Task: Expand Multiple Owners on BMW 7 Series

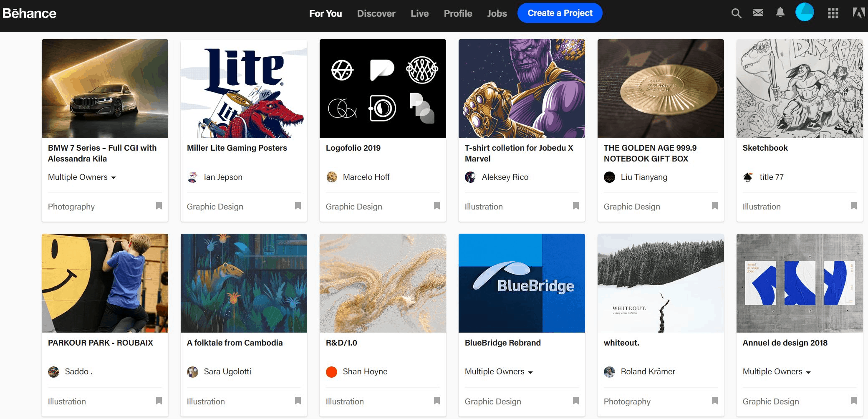Action: pyautogui.click(x=82, y=177)
